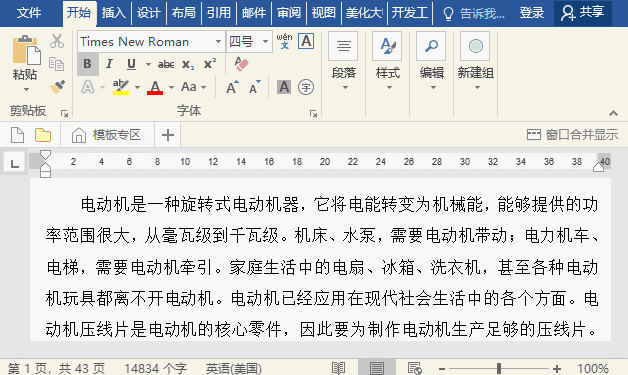Switch to Web Layout view icon
This screenshot has height=375, width=628.
415,368
